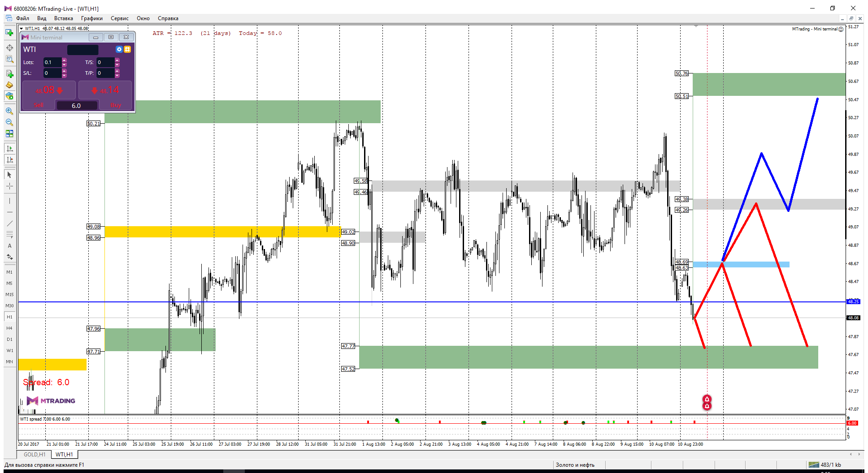Open the Файл menu
The height and width of the screenshot is (473, 868).
click(x=23, y=18)
